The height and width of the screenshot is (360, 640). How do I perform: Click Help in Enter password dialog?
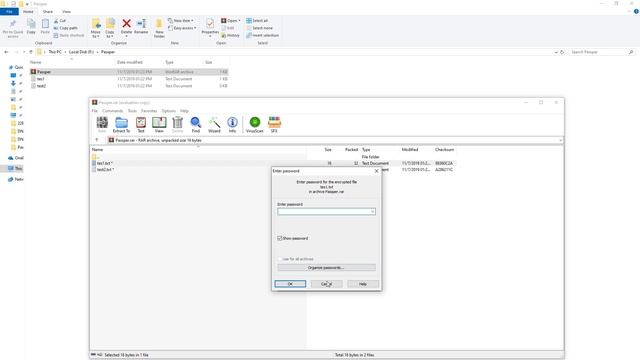pos(363,284)
